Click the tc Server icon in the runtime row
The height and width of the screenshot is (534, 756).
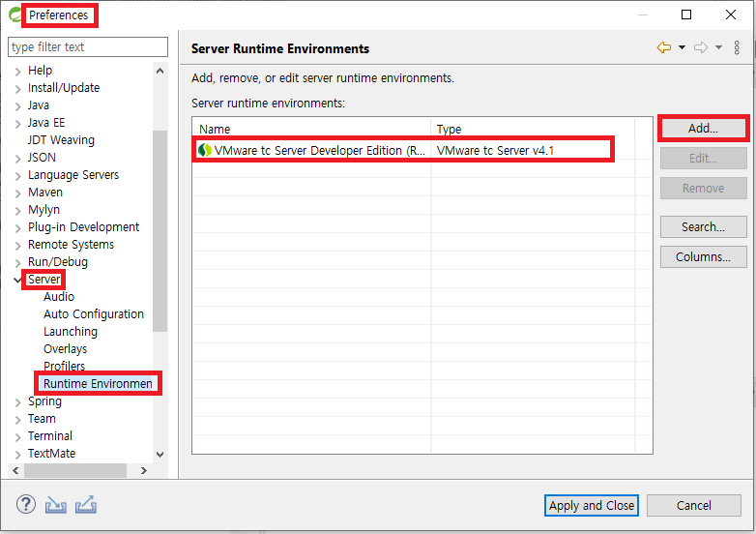pyautogui.click(x=204, y=150)
